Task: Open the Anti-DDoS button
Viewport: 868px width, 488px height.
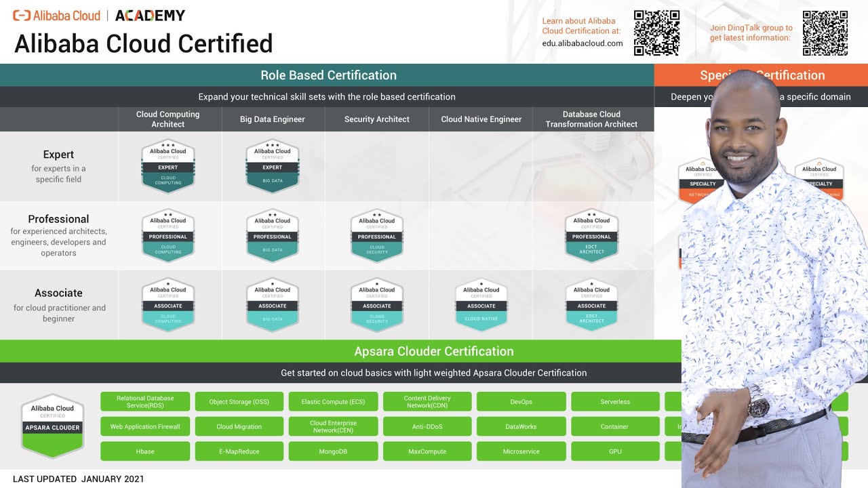Action: pyautogui.click(x=427, y=426)
